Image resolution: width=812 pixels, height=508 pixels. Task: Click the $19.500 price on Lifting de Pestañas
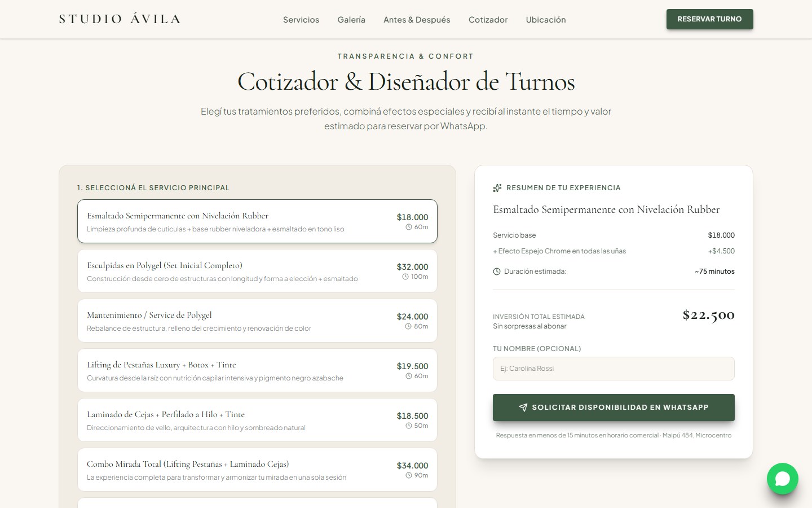412,366
